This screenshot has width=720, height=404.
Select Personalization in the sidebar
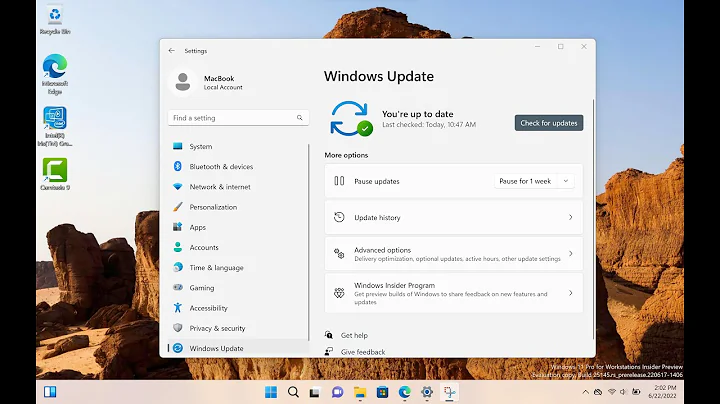tap(238, 207)
